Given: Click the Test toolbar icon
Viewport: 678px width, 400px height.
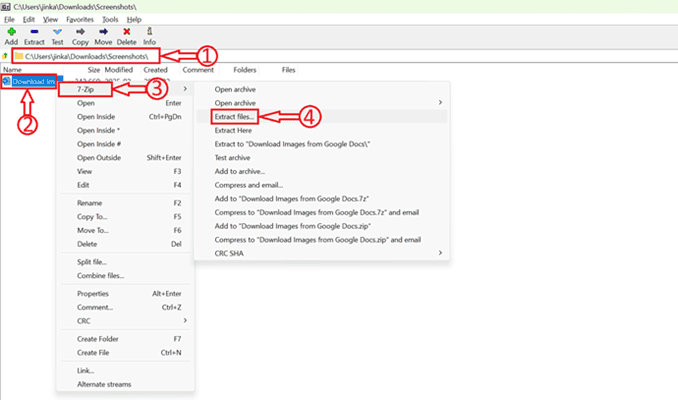Looking at the screenshot, I should [57, 32].
